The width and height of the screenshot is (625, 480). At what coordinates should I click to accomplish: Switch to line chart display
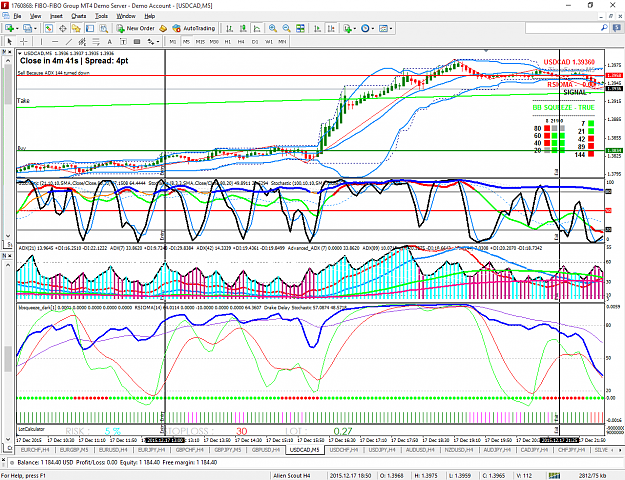coord(257,28)
